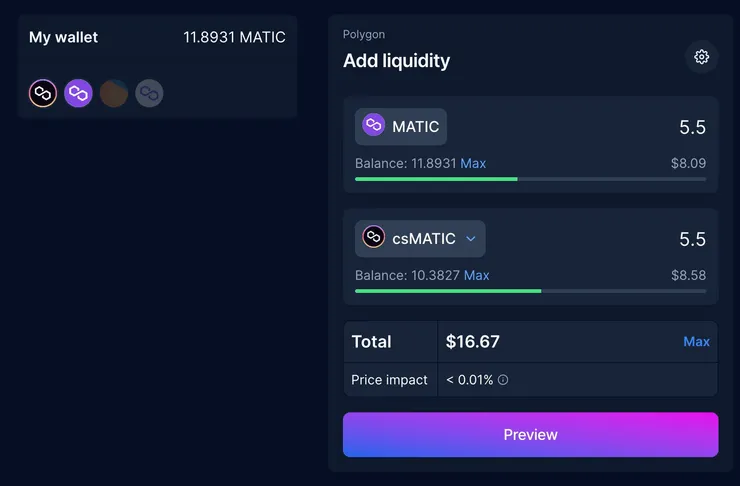Expand the csMATIC token dropdown
The height and width of the screenshot is (486, 740).
pos(471,239)
